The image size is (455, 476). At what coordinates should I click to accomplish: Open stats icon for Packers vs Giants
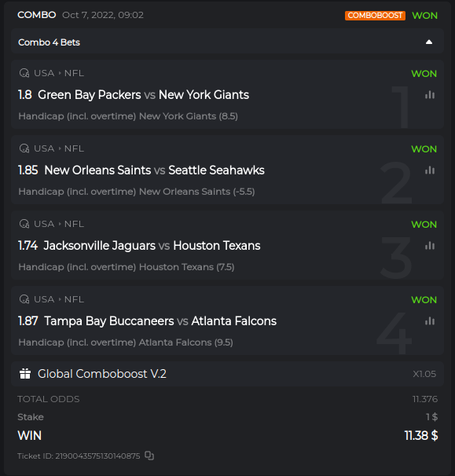pyautogui.click(x=430, y=95)
